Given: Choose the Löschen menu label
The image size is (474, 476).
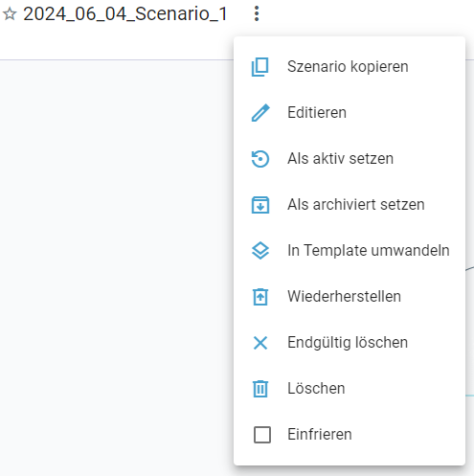Looking at the screenshot, I should click(316, 389).
